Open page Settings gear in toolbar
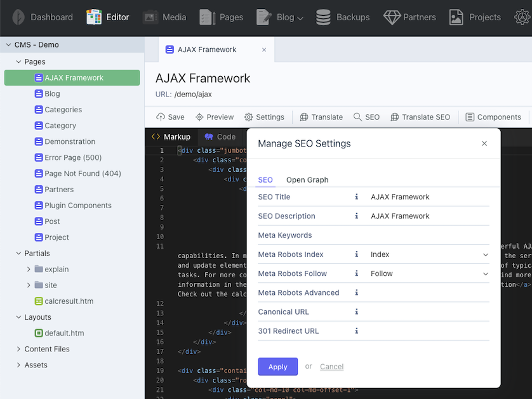Image resolution: width=532 pixels, height=399 pixels. pos(248,117)
